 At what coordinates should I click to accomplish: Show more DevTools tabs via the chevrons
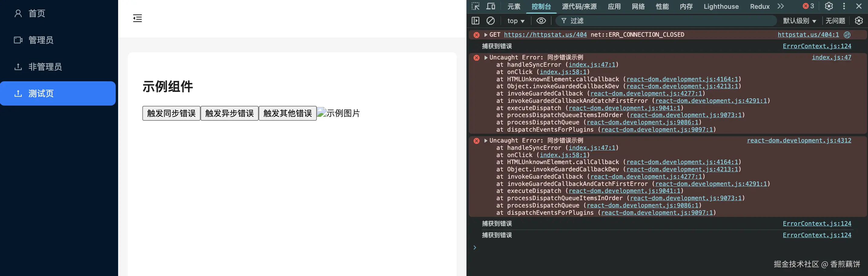click(x=781, y=6)
